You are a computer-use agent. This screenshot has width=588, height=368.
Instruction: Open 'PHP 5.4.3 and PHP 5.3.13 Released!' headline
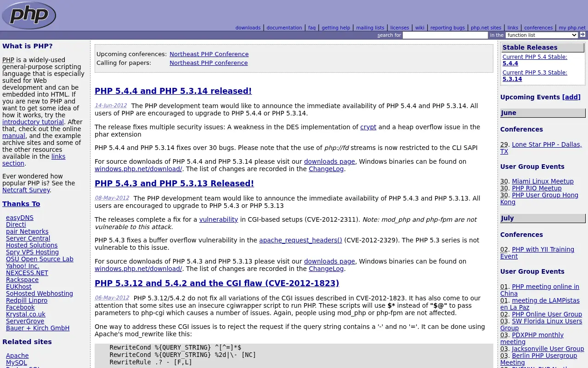(174, 184)
